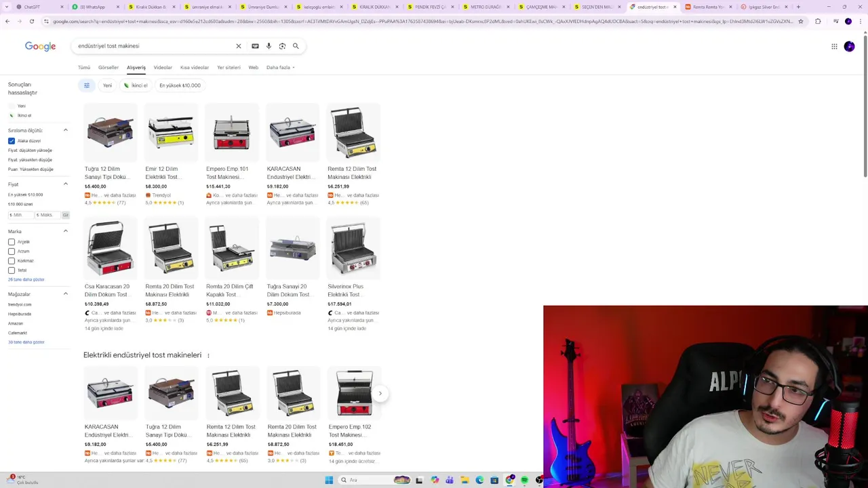Viewport: 868px width, 488px height.
Task: Switch to the Videolar tab
Action: click(163, 68)
